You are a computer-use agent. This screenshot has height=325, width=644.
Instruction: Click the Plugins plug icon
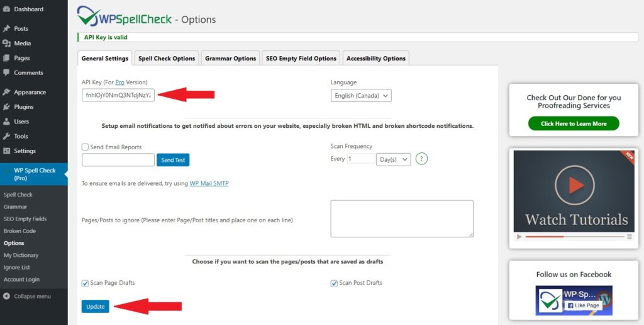[x=6, y=107]
